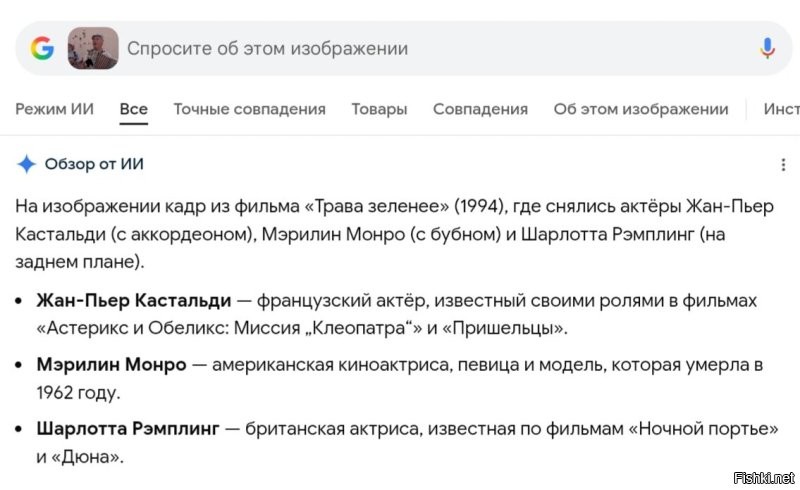Switch to the "Режим ИИ" tab

click(54, 109)
